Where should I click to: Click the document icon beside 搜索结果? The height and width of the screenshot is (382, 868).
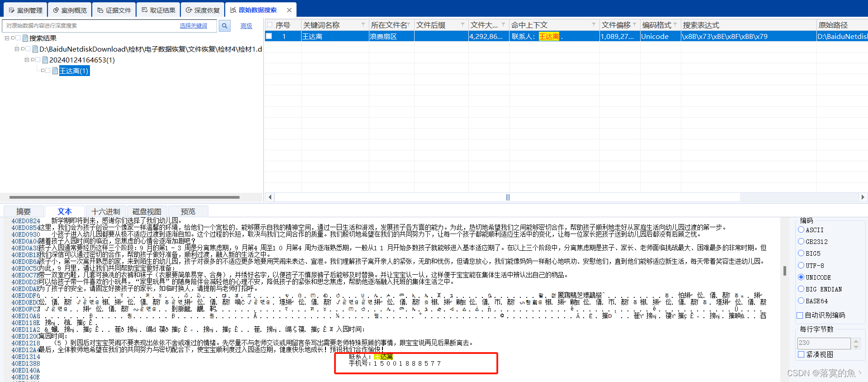tap(25, 38)
